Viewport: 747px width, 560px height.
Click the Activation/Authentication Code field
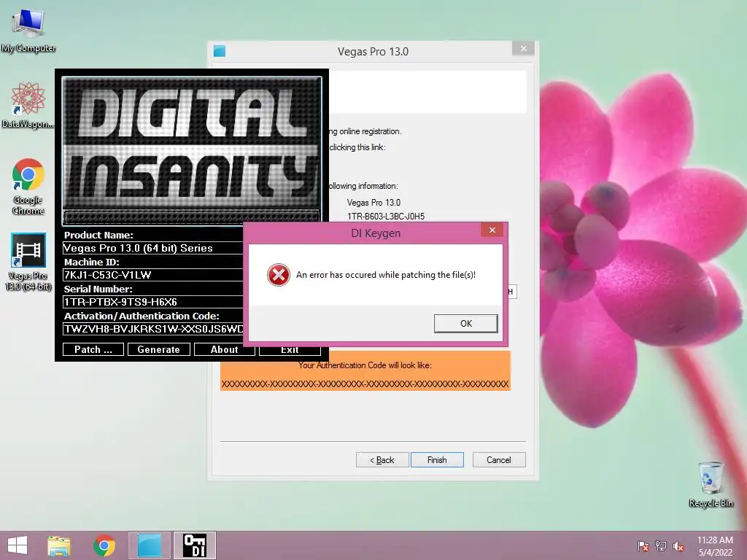tap(153, 329)
